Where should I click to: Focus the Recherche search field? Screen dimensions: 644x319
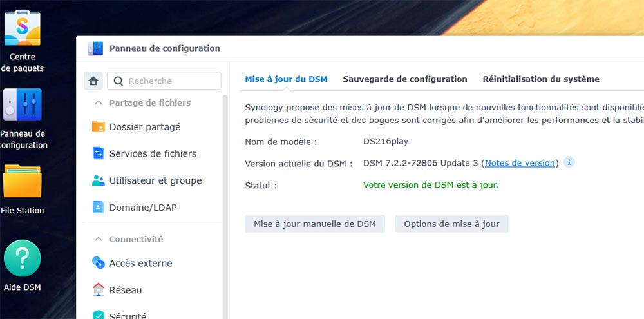(164, 81)
